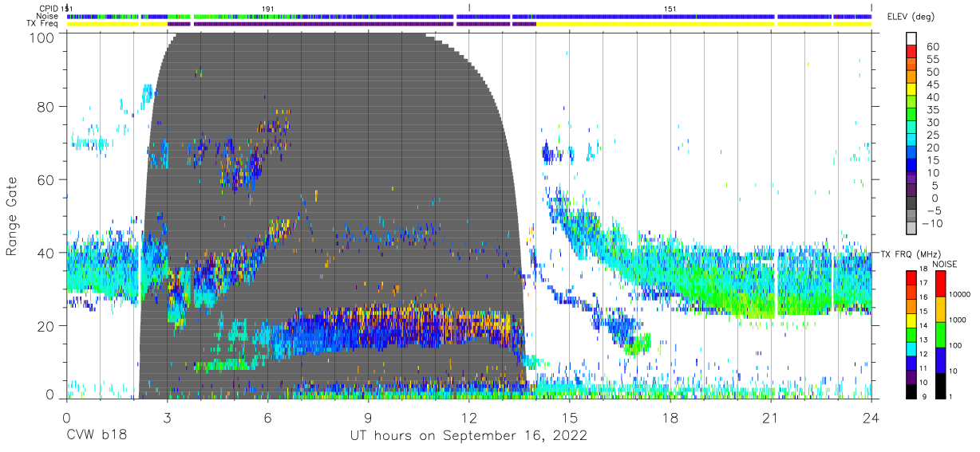Click the '191' CPID label above the plot
Viewport: 980px width, 452px height.
click(x=268, y=8)
